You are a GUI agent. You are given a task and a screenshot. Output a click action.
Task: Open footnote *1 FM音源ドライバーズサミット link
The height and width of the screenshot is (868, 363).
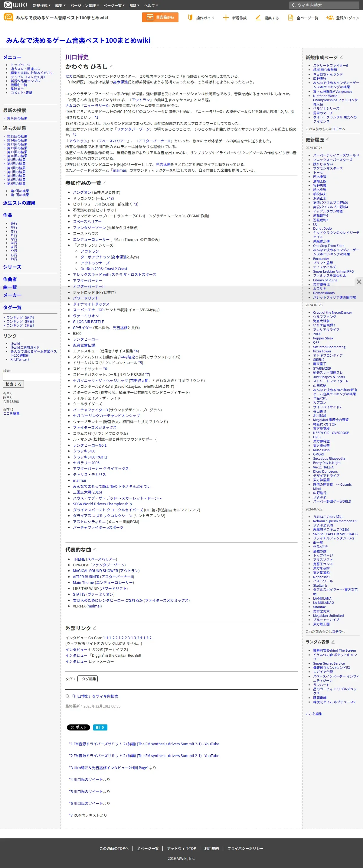(144, 744)
